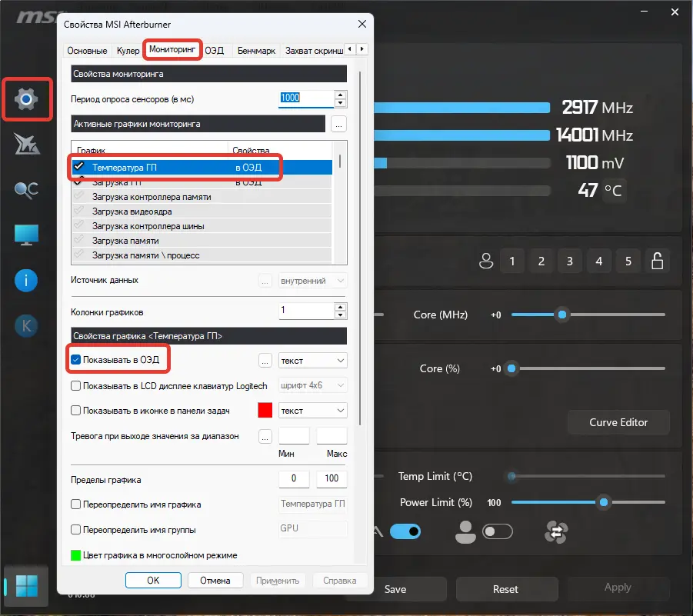Turn on the user fan toggle
Viewport: 693px width, 616px height.
498,531
